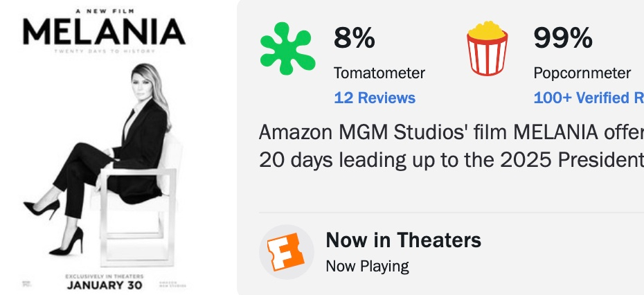Viewport: 644px width, 295px height.
Task: Click the 99% Popcornmeter score
Action: point(562,38)
